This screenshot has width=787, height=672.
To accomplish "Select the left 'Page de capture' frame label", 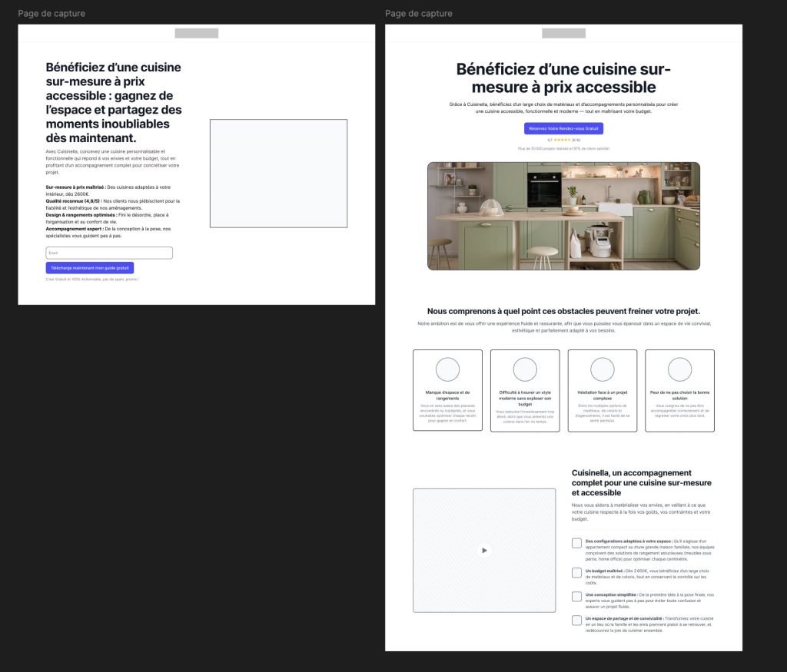I will coord(51,14).
